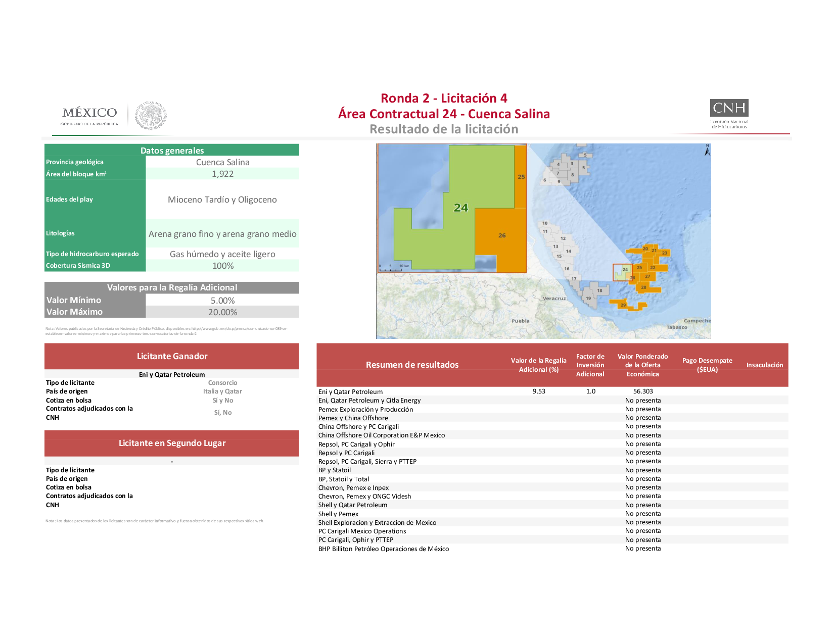Click the 'Insaculación' column header

click(764, 365)
